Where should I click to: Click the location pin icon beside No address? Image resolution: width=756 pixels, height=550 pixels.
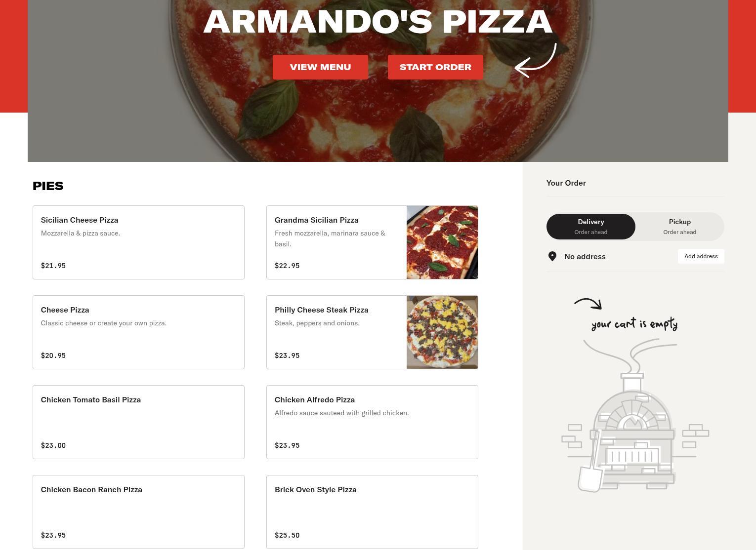pyautogui.click(x=552, y=256)
